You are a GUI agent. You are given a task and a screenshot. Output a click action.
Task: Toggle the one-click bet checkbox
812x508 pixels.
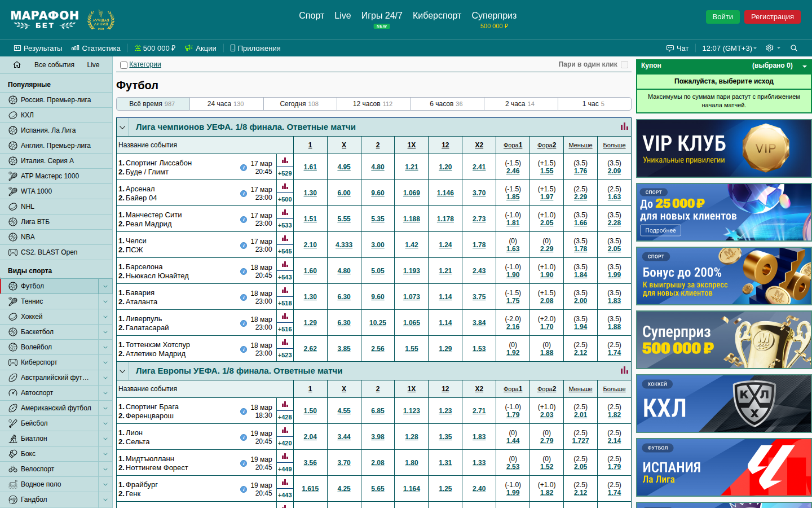[x=624, y=64]
